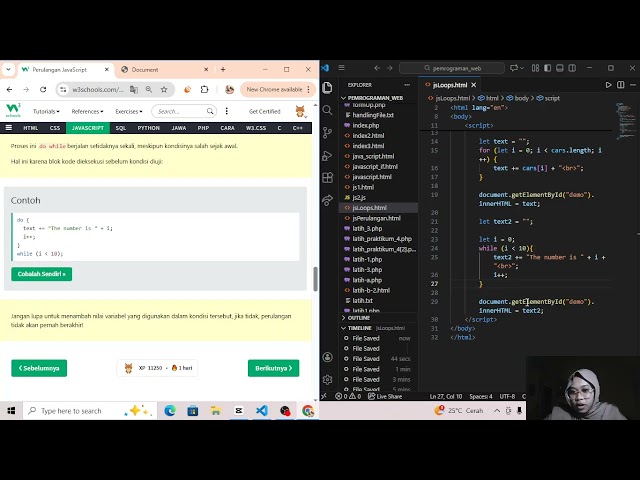Open VS Code Explorer view icon
This screenshot has width=640, height=480.
pyautogui.click(x=327, y=88)
